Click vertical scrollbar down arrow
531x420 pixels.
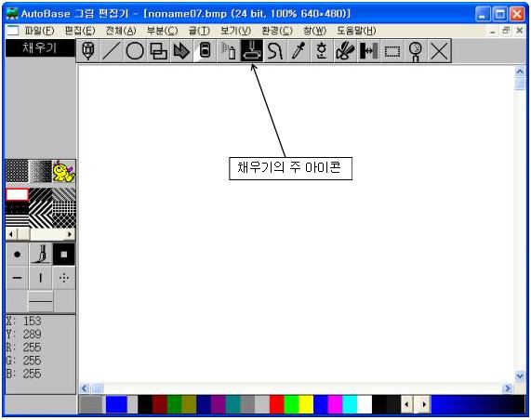coord(520,375)
